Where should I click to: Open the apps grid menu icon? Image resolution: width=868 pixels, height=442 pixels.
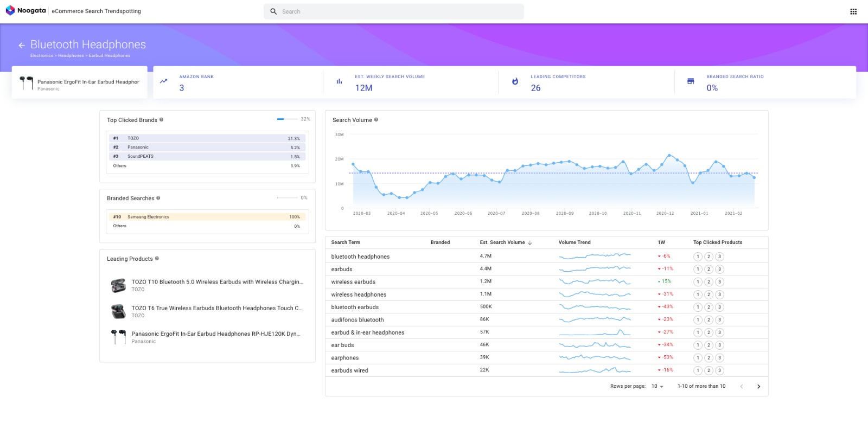[x=853, y=11]
